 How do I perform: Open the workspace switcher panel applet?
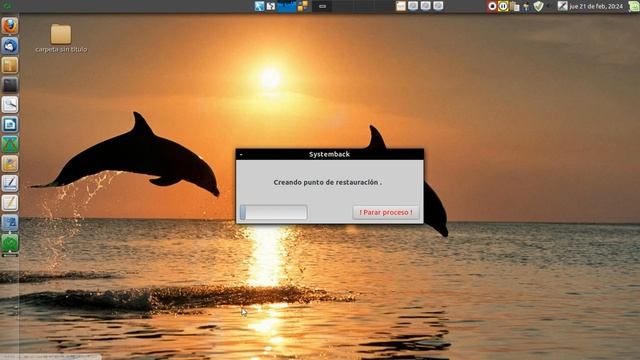tap(287, 6)
